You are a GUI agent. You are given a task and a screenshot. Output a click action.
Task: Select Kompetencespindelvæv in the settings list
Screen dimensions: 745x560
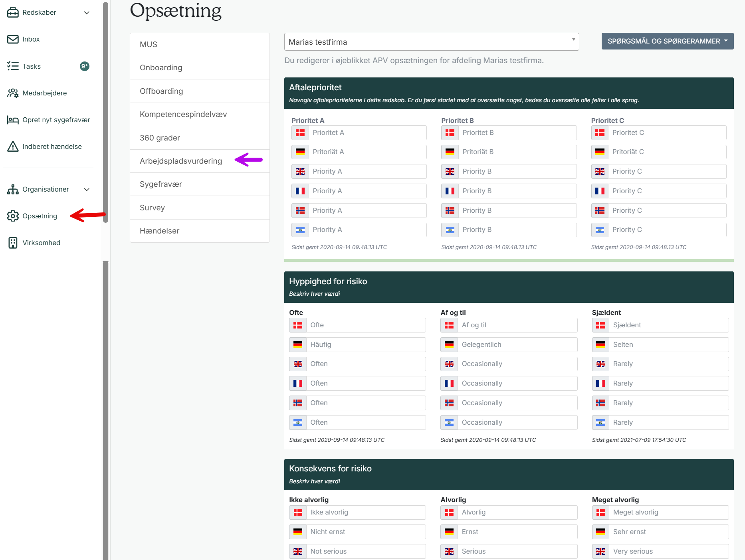point(200,114)
